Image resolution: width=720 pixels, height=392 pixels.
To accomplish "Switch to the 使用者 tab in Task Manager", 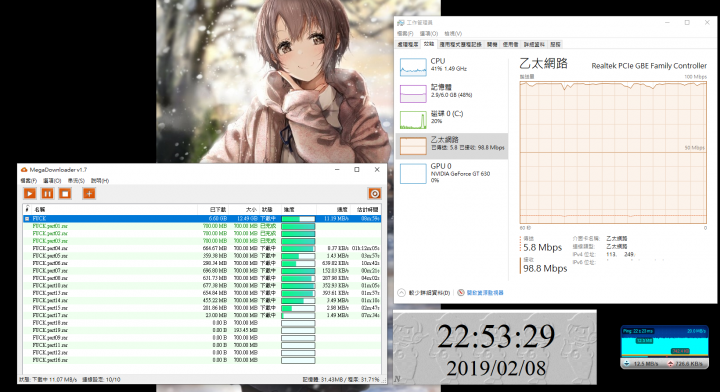I will pyautogui.click(x=510, y=45).
